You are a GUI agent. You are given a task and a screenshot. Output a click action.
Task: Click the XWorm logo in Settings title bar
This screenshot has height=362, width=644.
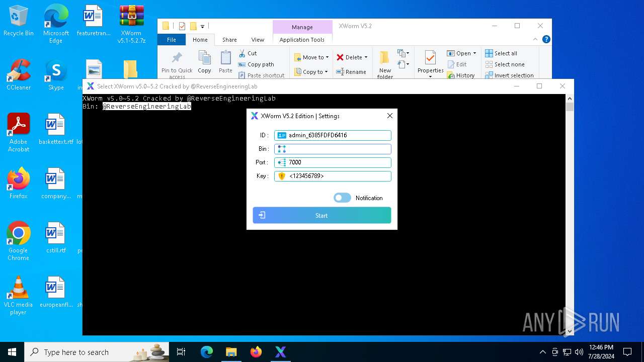point(255,116)
